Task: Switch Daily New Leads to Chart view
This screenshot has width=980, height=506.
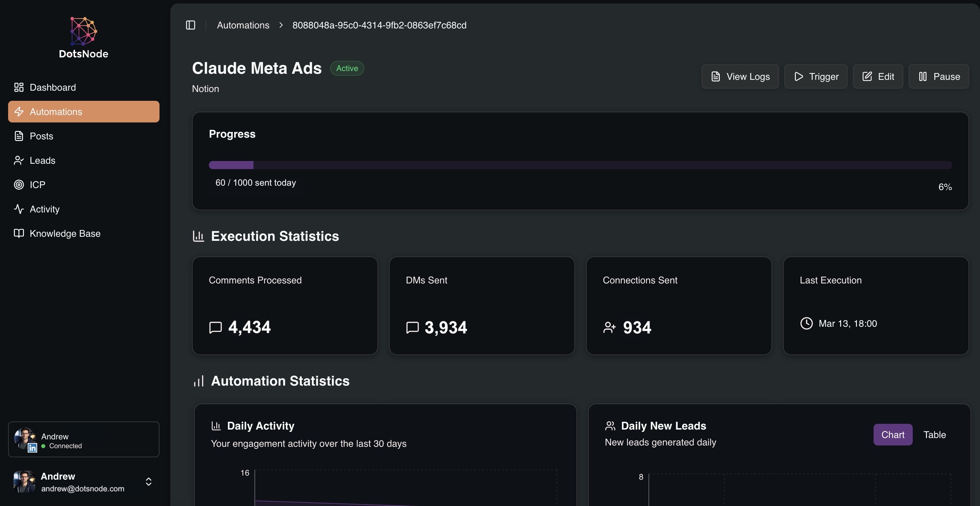Action: [892, 435]
